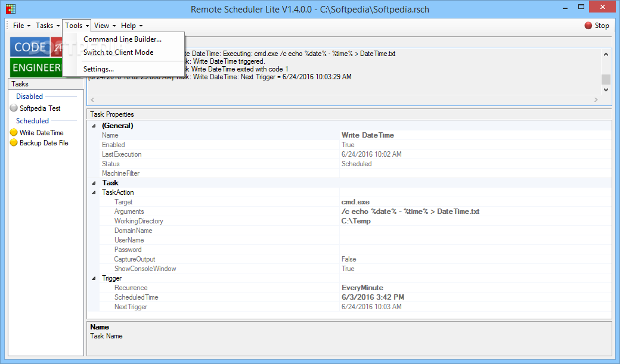The height and width of the screenshot is (364, 620).
Task: Click the Tasks menu dropdown arrow
Action: (x=58, y=26)
